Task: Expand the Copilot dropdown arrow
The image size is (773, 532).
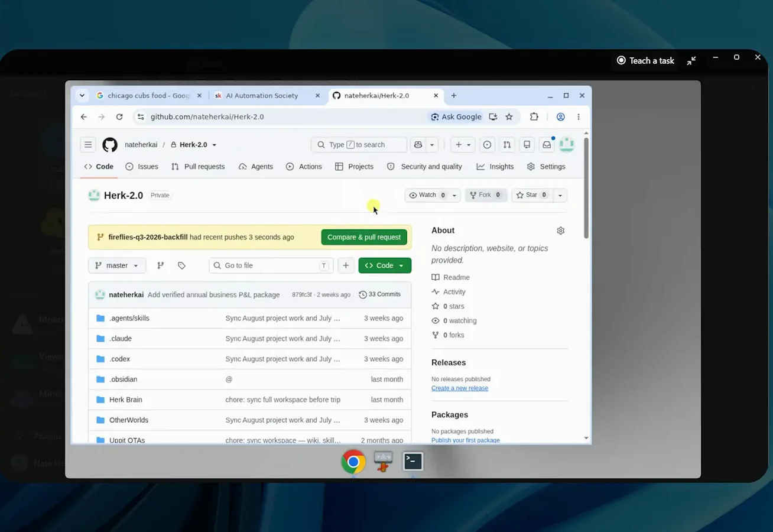Action: (432, 145)
